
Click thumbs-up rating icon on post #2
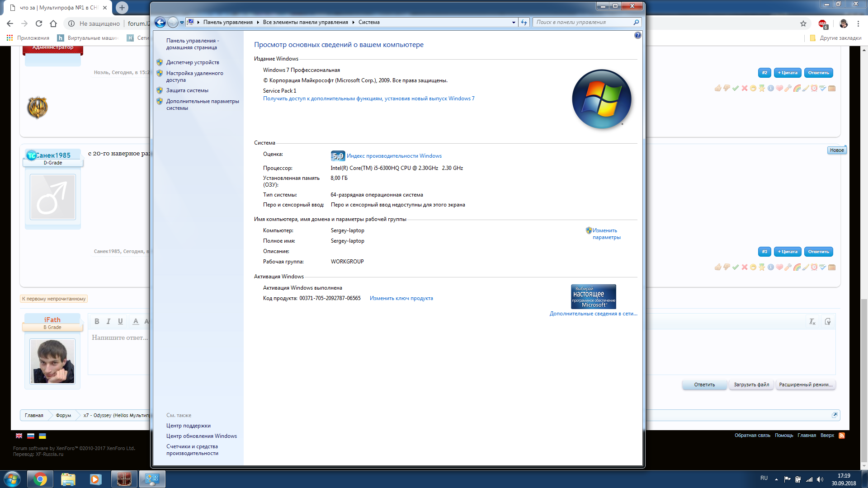point(717,88)
